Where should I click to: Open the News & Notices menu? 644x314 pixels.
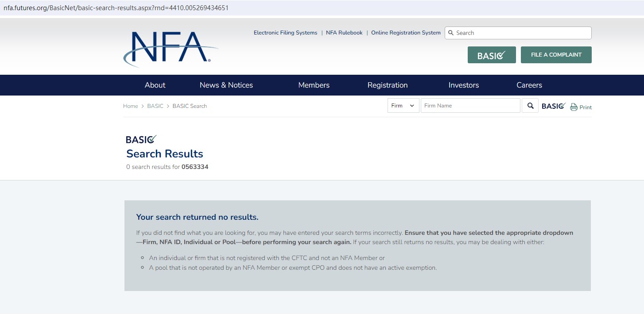(x=226, y=85)
